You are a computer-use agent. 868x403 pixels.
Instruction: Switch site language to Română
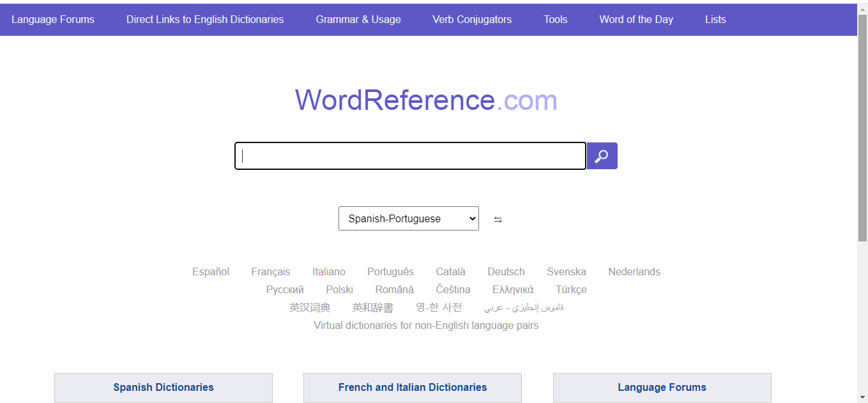click(x=395, y=289)
